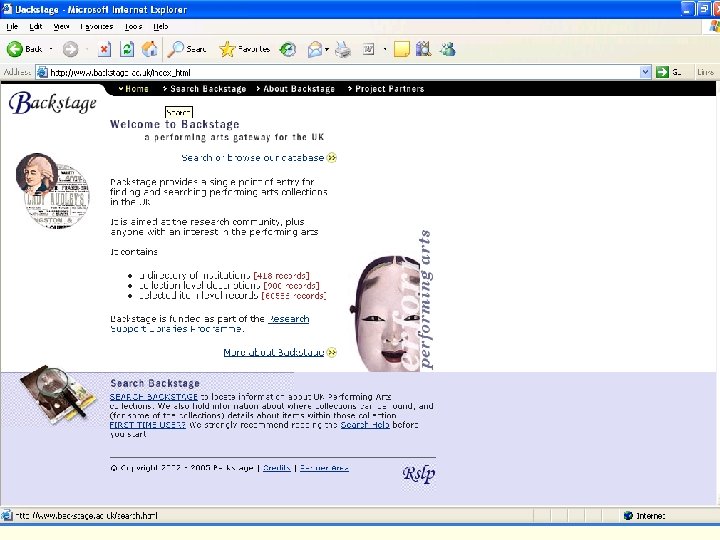Open the Search magnifier toolbar button
720x540 pixels.
(186, 49)
